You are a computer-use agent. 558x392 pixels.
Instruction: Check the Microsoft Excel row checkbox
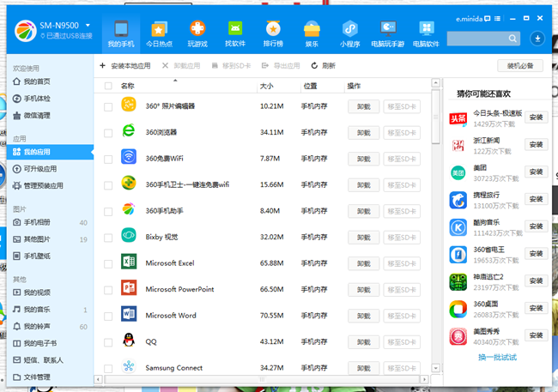[108, 264]
